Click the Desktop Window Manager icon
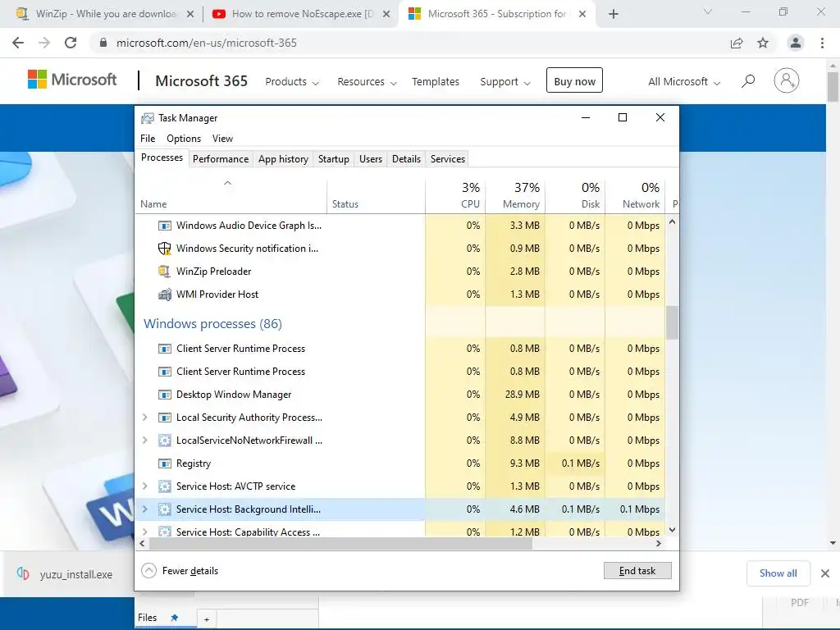 [x=164, y=395]
